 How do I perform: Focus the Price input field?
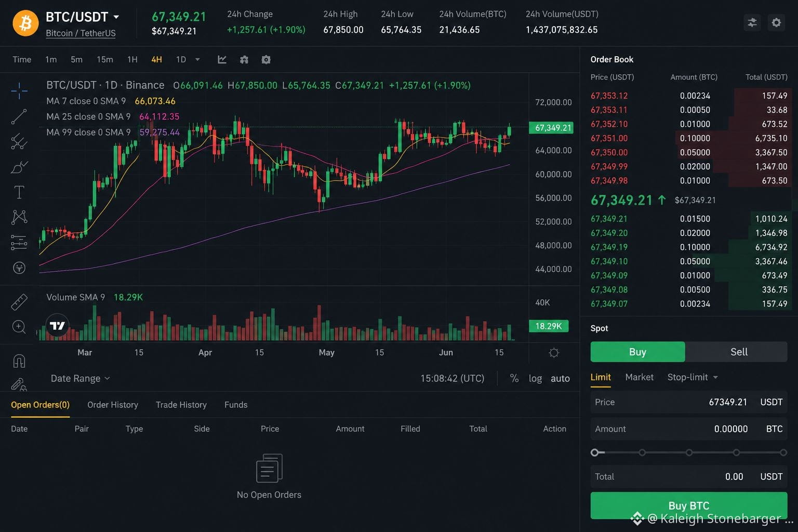tap(689, 402)
